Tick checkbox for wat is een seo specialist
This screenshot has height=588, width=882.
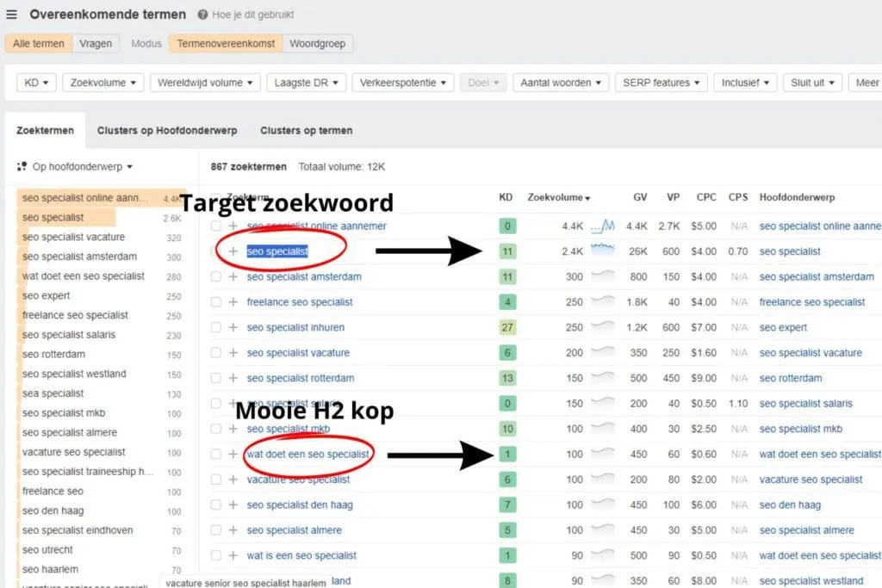[216, 555]
